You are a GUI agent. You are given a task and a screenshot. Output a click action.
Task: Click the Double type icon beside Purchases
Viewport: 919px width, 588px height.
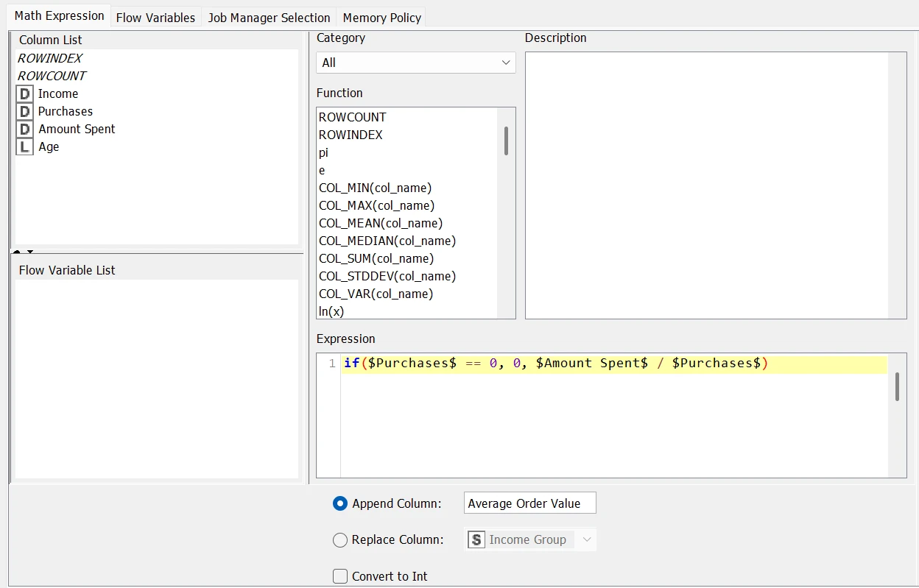(x=25, y=111)
